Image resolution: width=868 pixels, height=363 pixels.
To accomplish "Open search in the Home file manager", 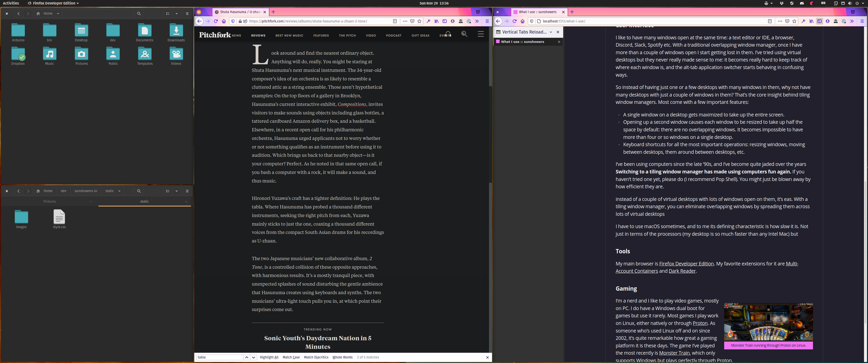I will pyautogui.click(x=139, y=14).
